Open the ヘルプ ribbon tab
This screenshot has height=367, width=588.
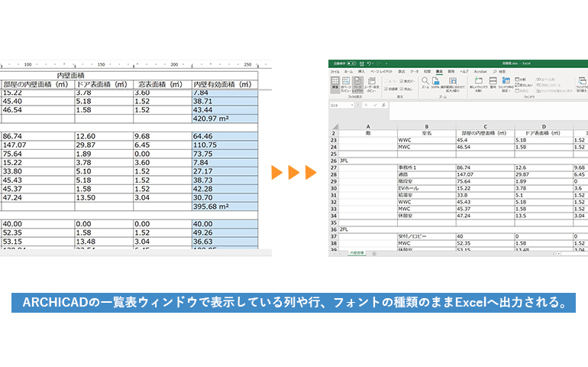click(x=464, y=72)
